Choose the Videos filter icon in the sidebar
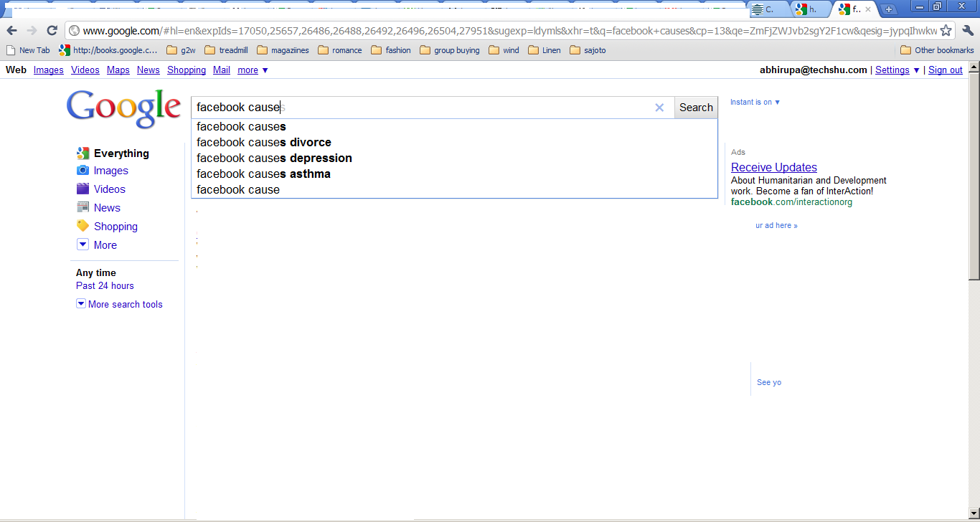Screen dimensions: 980x522 tap(83, 189)
